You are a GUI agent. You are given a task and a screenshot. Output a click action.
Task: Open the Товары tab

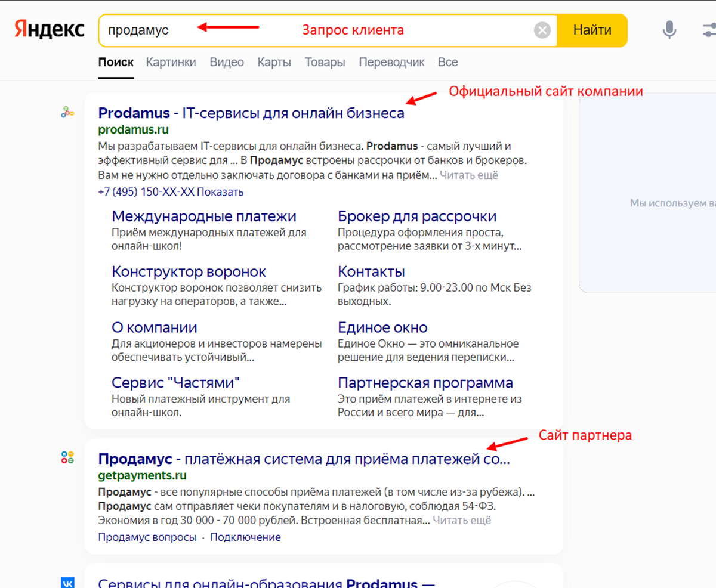(x=325, y=62)
